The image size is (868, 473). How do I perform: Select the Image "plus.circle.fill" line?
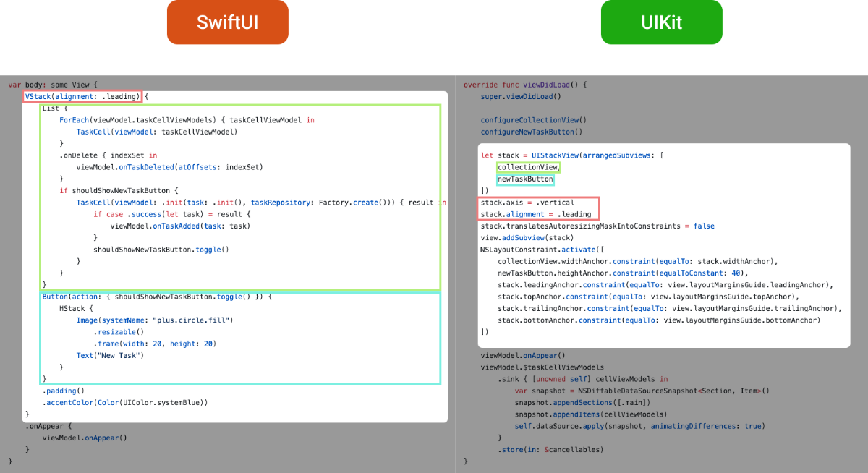click(x=155, y=320)
